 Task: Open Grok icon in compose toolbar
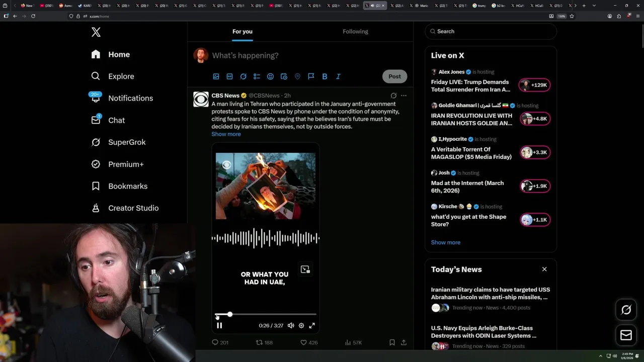click(x=243, y=76)
